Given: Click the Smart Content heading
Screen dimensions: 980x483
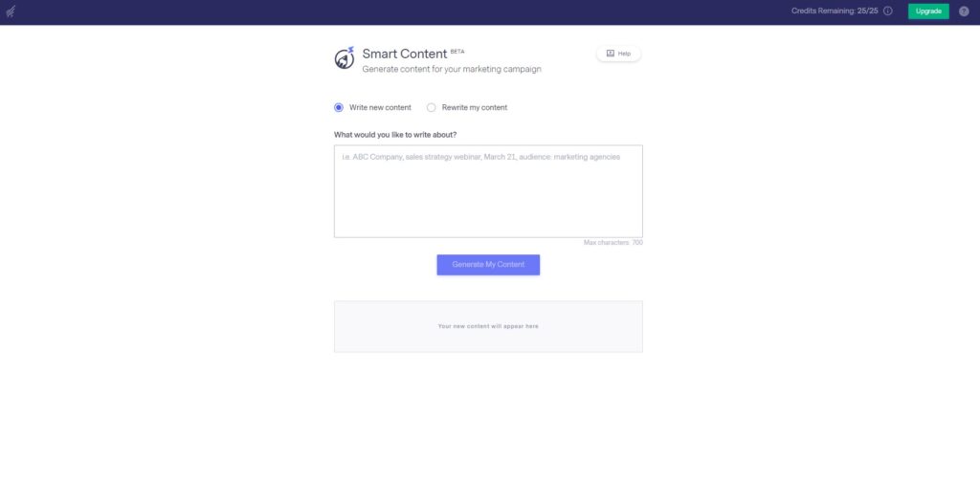Looking at the screenshot, I should [405, 54].
